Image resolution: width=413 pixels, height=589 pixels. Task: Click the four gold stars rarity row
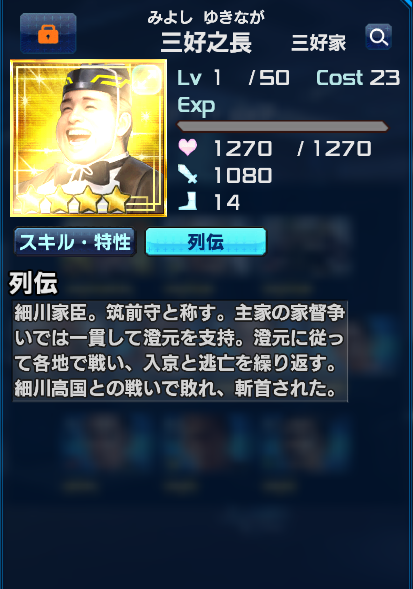pyautogui.click(x=72, y=199)
